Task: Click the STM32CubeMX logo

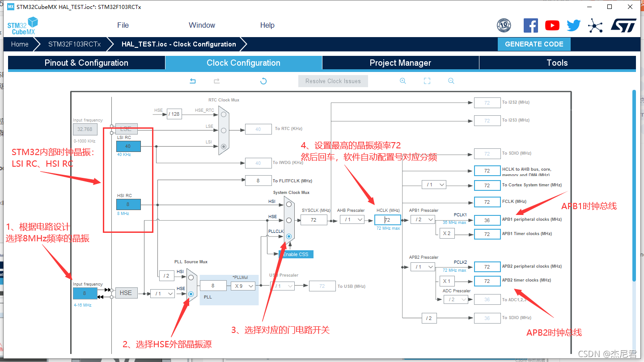Action: click(22, 26)
